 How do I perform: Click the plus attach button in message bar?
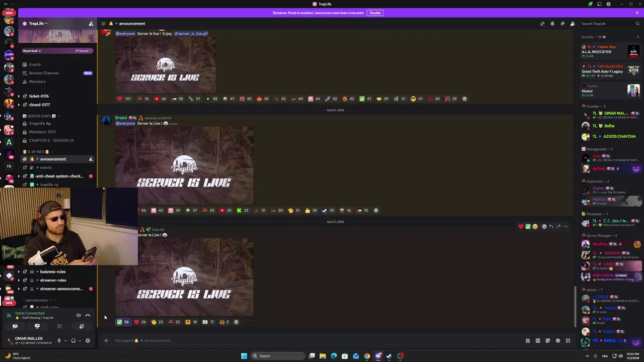(x=106, y=341)
